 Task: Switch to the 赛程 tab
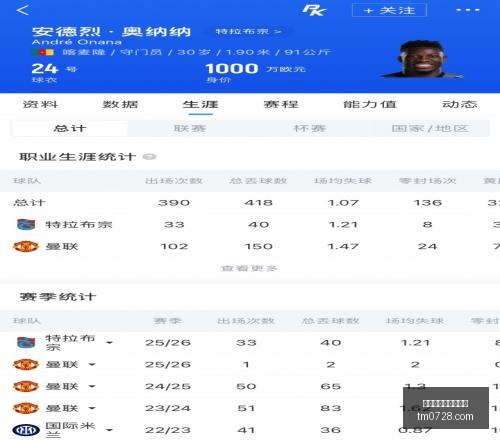(x=281, y=104)
